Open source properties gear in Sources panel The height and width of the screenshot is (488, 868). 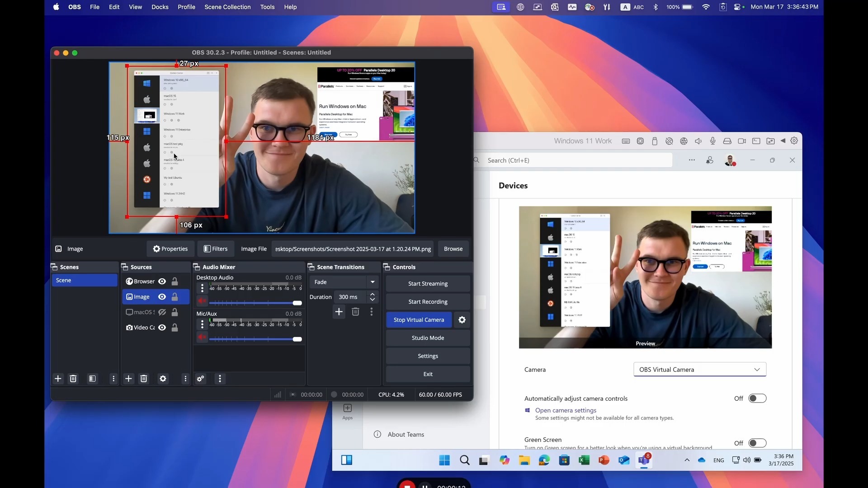(x=163, y=379)
